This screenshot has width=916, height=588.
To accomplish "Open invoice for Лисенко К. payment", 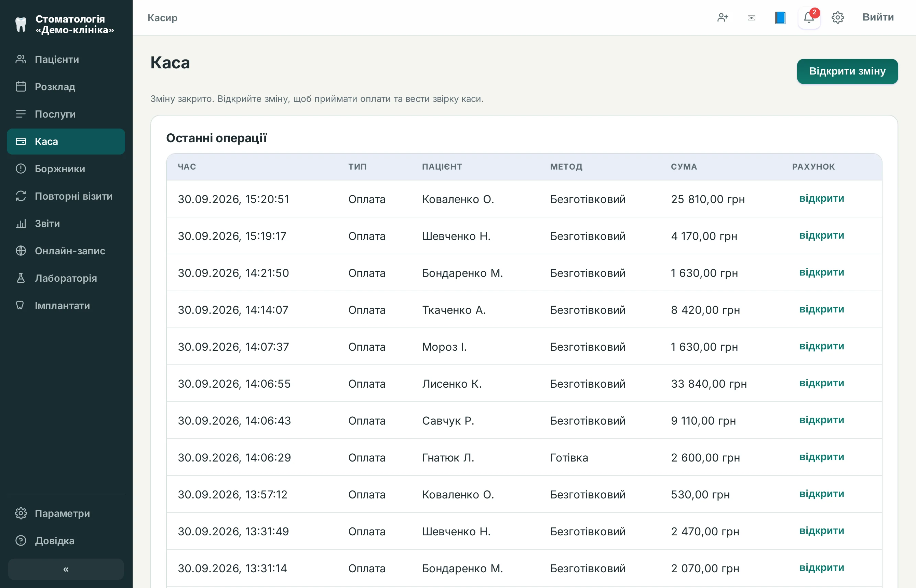I will click(x=821, y=383).
